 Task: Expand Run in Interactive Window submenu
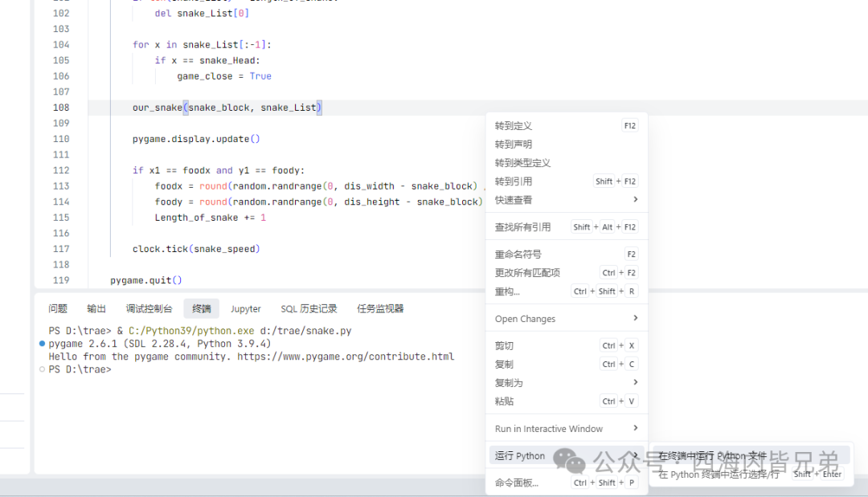pyautogui.click(x=567, y=429)
